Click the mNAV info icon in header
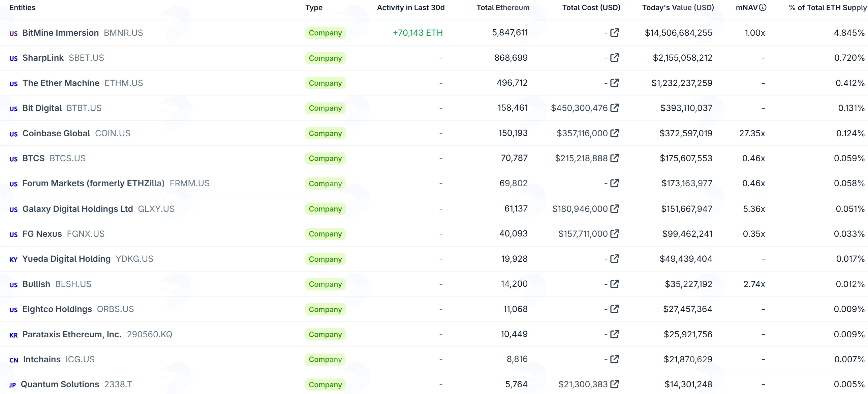Viewport: 868px width, 394px height. [x=763, y=7]
